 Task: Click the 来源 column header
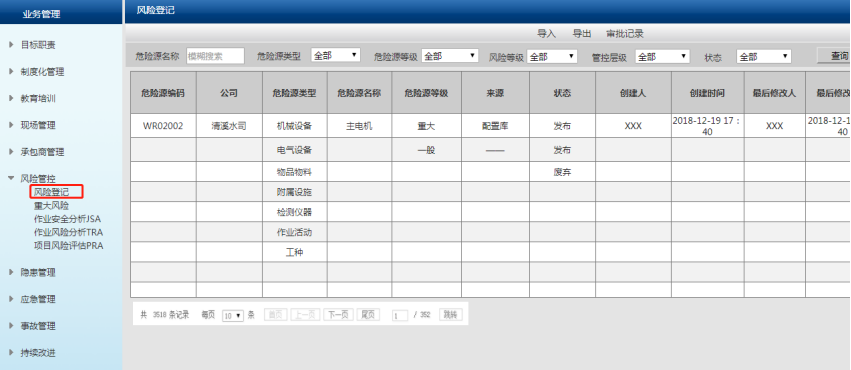(x=496, y=93)
